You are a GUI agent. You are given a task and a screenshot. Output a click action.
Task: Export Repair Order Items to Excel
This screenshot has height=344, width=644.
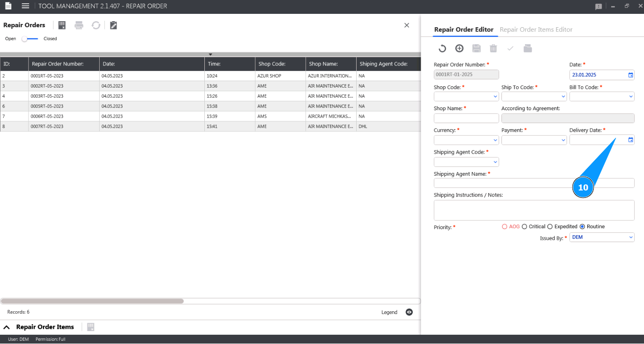point(90,327)
